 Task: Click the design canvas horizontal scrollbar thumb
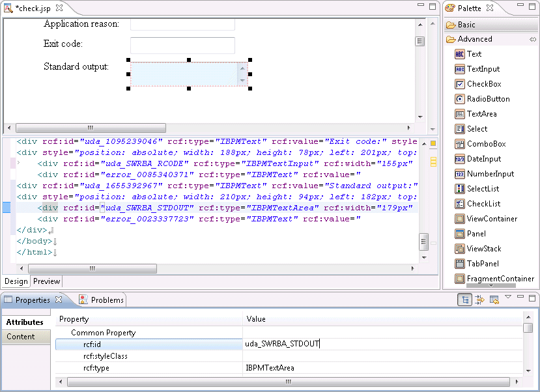tap(91, 128)
